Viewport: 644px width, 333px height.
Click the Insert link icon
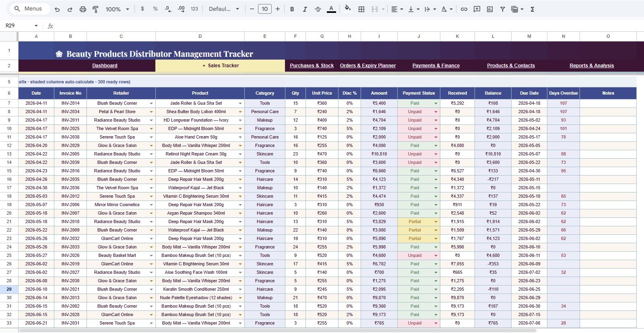coord(464,9)
